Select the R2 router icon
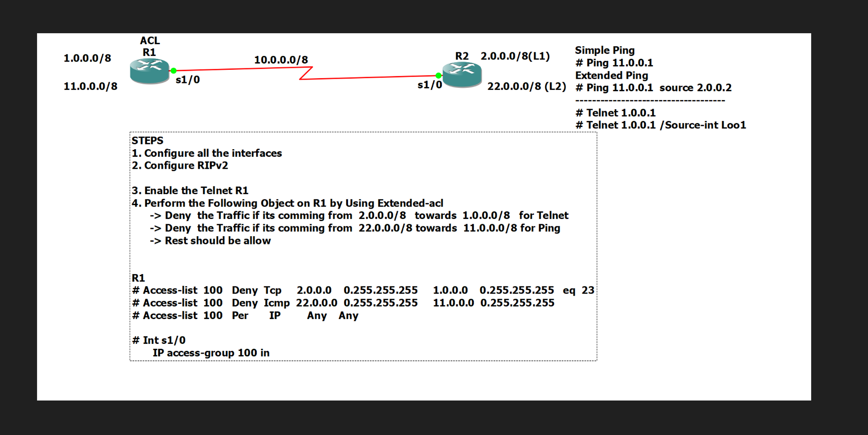This screenshot has width=868, height=435. pos(462,74)
